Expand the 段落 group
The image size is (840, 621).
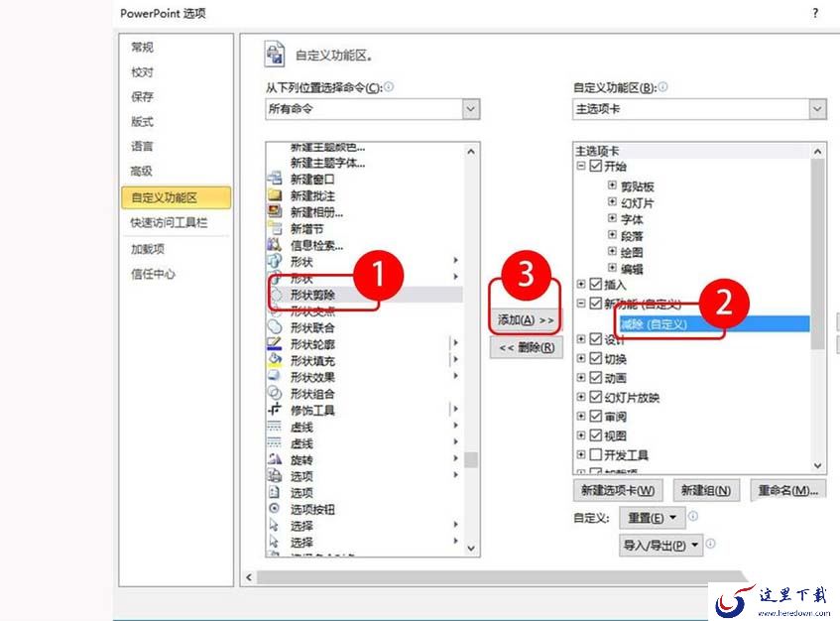(x=612, y=235)
